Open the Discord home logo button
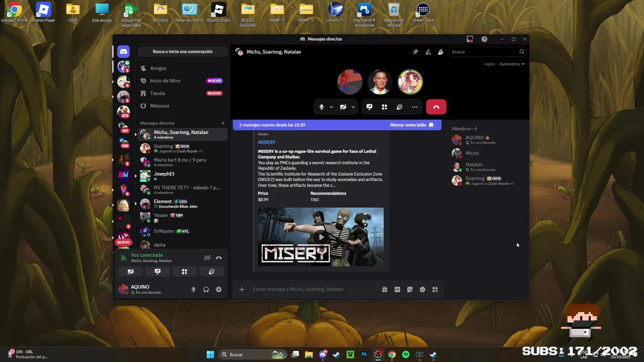This screenshot has height=362, width=644. 123,51
